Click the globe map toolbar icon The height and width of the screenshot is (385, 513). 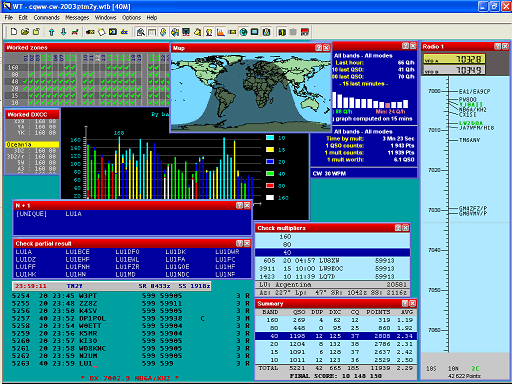(243, 32)
